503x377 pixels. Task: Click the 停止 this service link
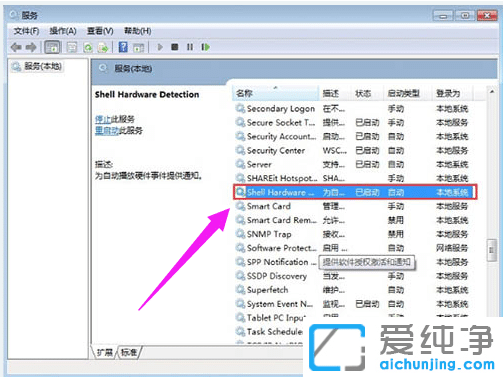click(103, 119)
